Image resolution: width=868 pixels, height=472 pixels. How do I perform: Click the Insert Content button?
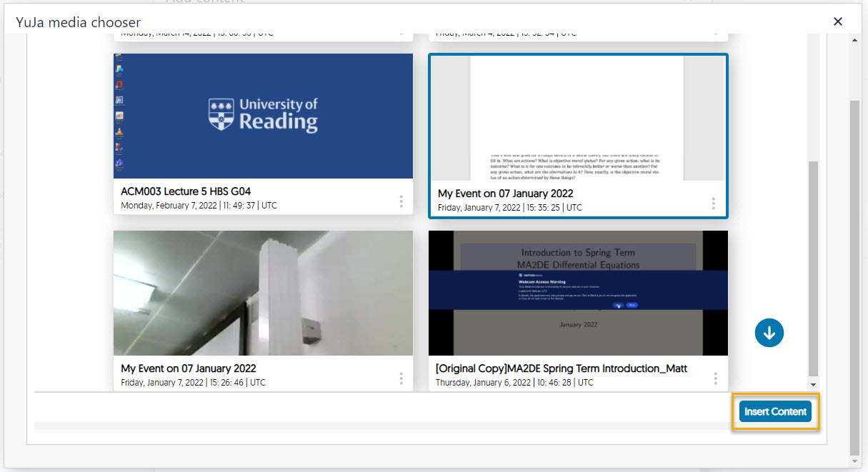775,411
